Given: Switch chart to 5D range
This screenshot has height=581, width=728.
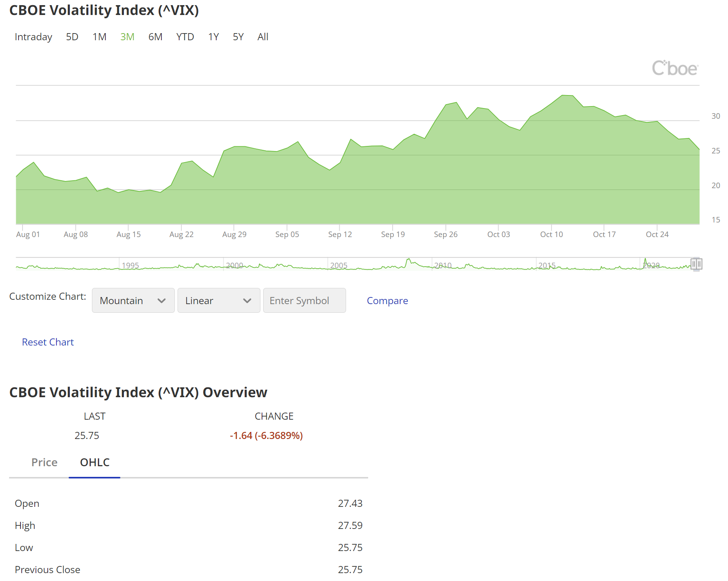Looking at the screenshot, I should [x=72, y=37].
